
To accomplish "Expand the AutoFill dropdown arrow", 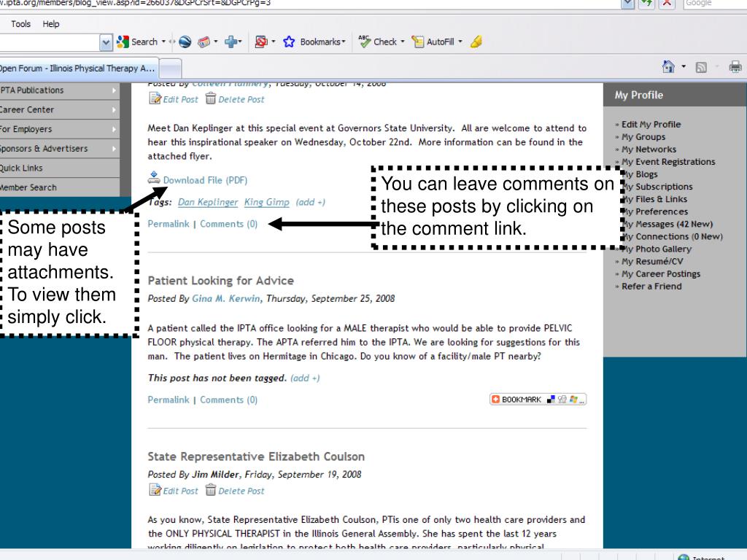I will pyautogui.click(x=460, y=42).
